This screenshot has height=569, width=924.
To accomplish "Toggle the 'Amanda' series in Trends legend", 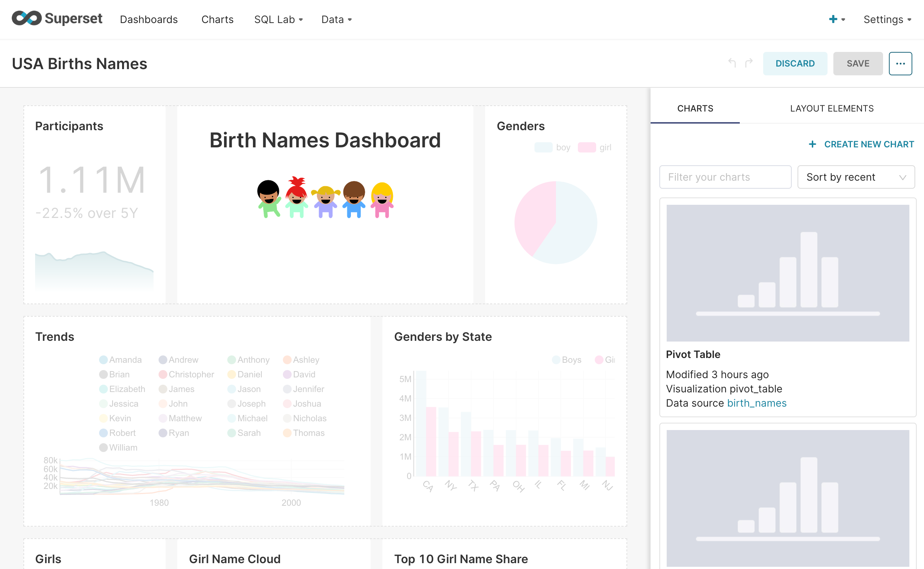I will tap(121, 359).
